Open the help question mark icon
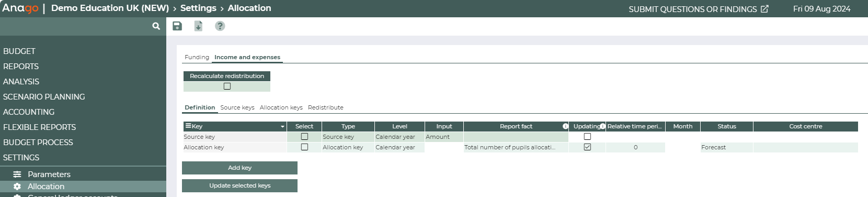This screenshot has height=197, width=868. tap(220, 26)
